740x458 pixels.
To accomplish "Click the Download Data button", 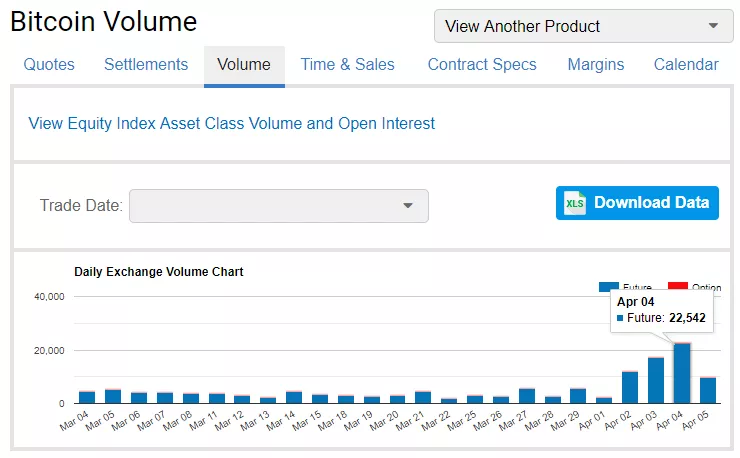I will 637,203.
